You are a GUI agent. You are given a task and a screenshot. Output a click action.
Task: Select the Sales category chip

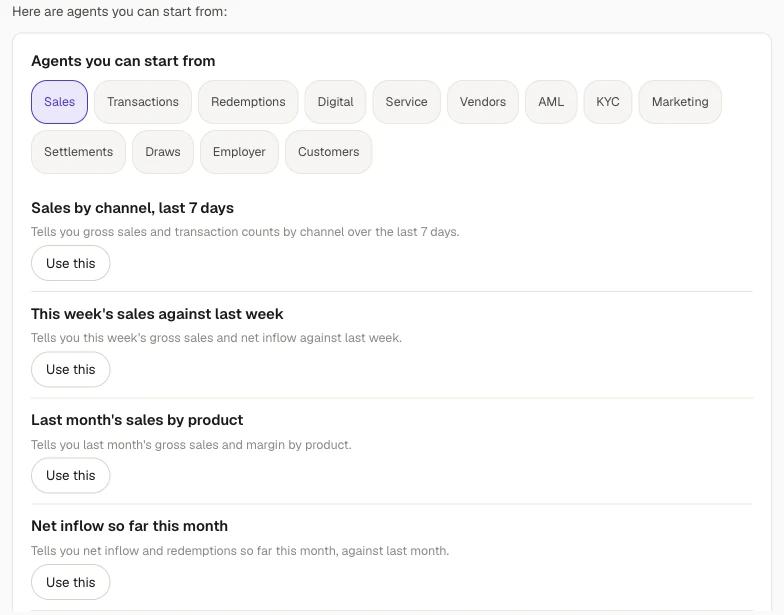(x=60, y=102)
